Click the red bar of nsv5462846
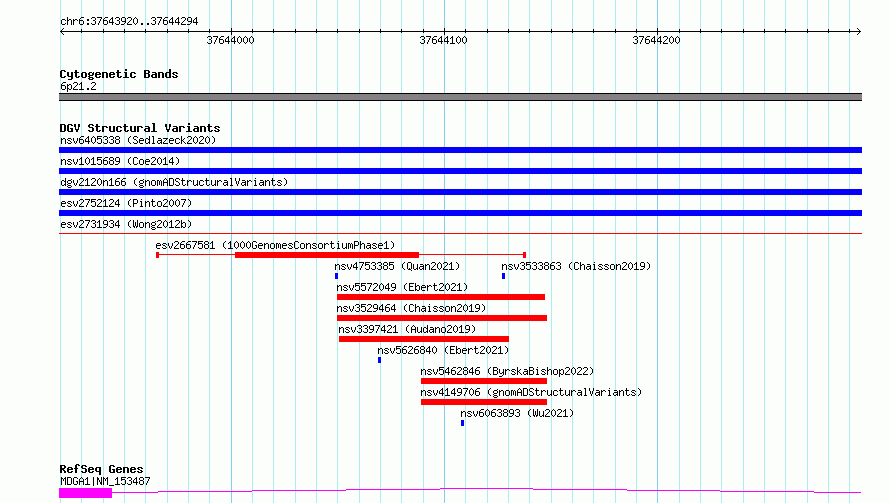 click(x=484, y=381)
